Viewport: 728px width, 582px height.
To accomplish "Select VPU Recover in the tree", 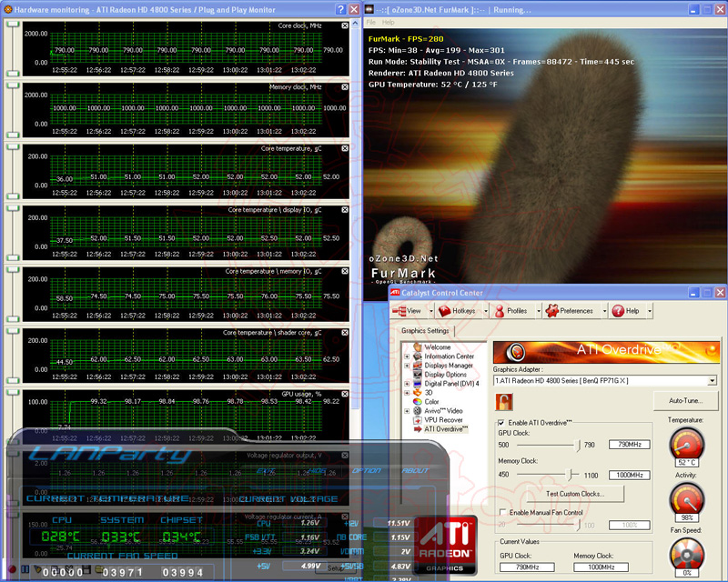I will pos(443,420).
